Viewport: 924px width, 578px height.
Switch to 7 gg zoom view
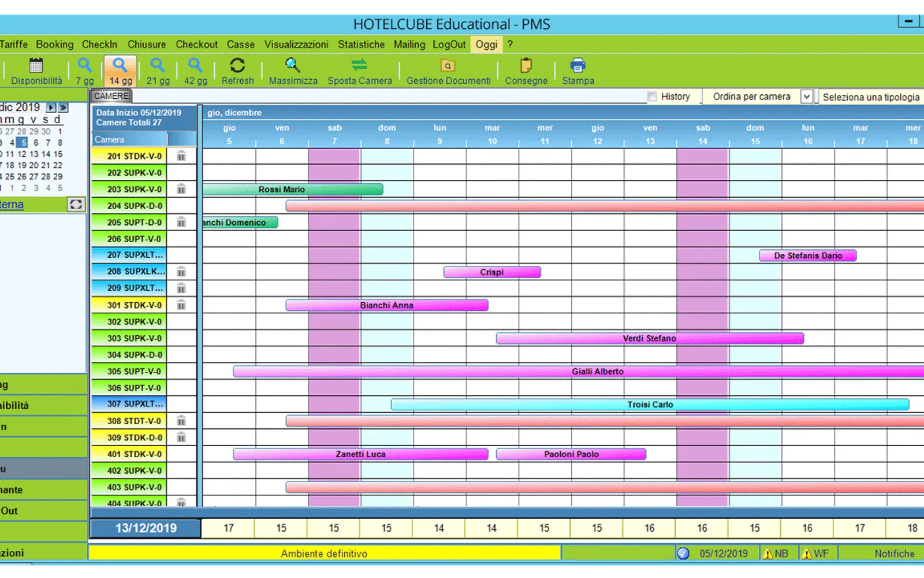[84, 71]
